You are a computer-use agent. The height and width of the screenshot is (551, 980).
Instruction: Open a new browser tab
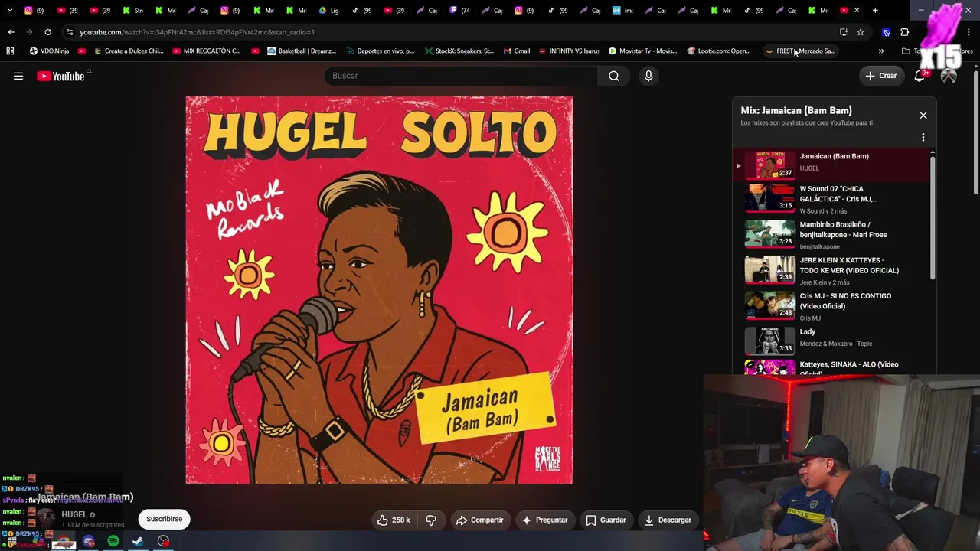coord(875,10)
